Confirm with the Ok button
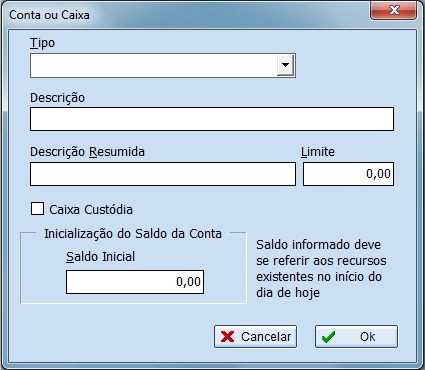The width and height of the screenshot is (425, 370). tap(356, 337)
